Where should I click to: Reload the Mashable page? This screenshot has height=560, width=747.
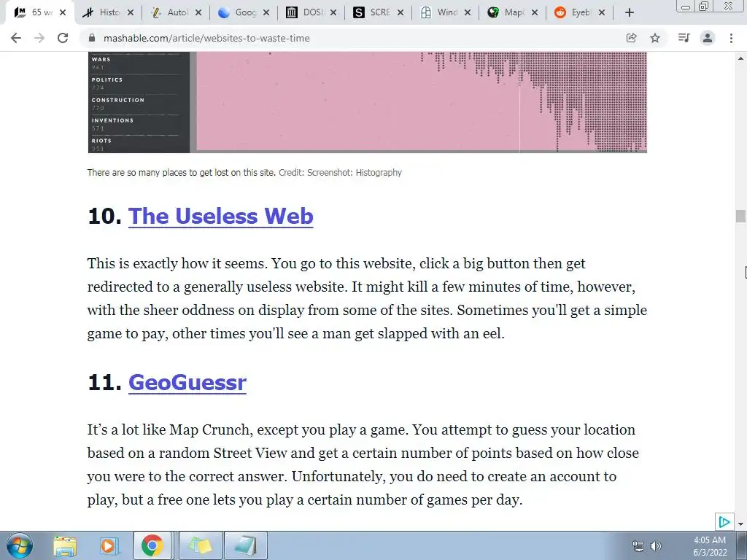(x=63, y=38)
